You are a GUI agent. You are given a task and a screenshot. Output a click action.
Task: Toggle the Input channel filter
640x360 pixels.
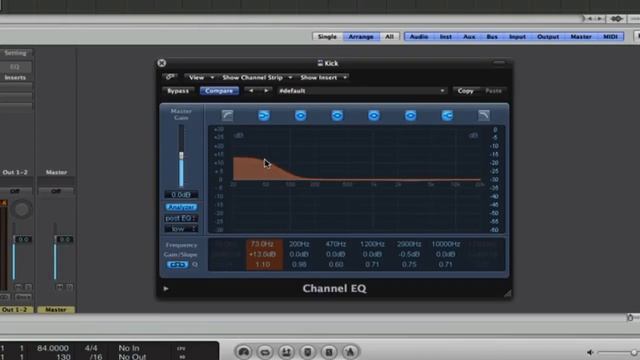click(x=517, y=37)
